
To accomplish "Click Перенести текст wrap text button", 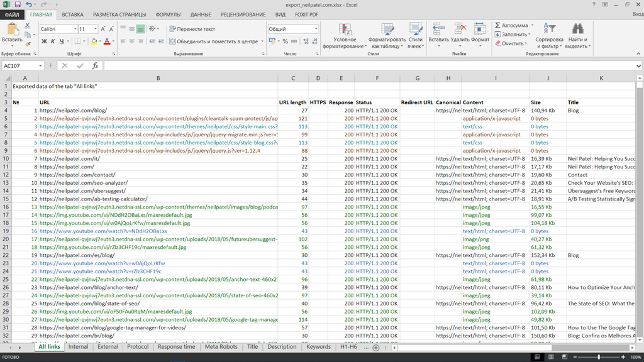I will (192, 29).
